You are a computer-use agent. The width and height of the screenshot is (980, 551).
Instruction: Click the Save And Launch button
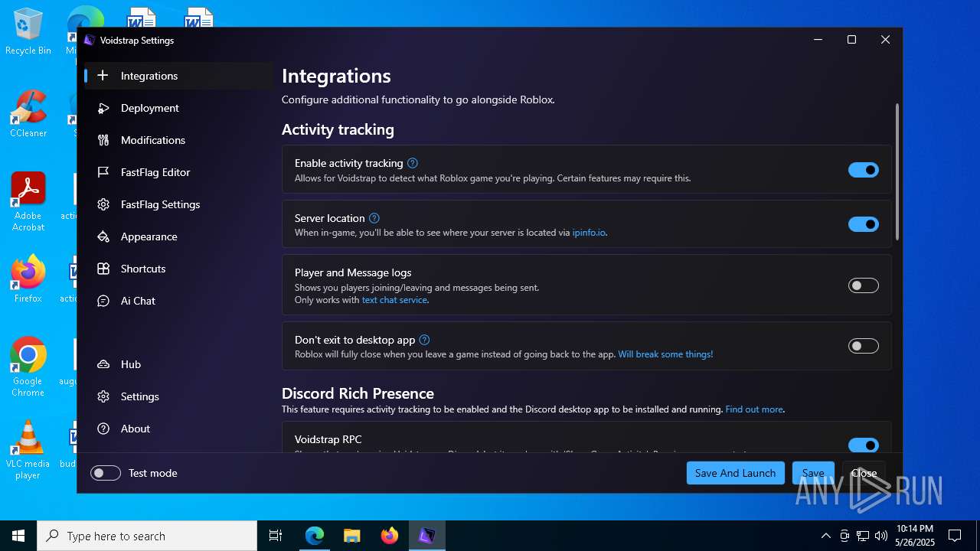point(736,473)
